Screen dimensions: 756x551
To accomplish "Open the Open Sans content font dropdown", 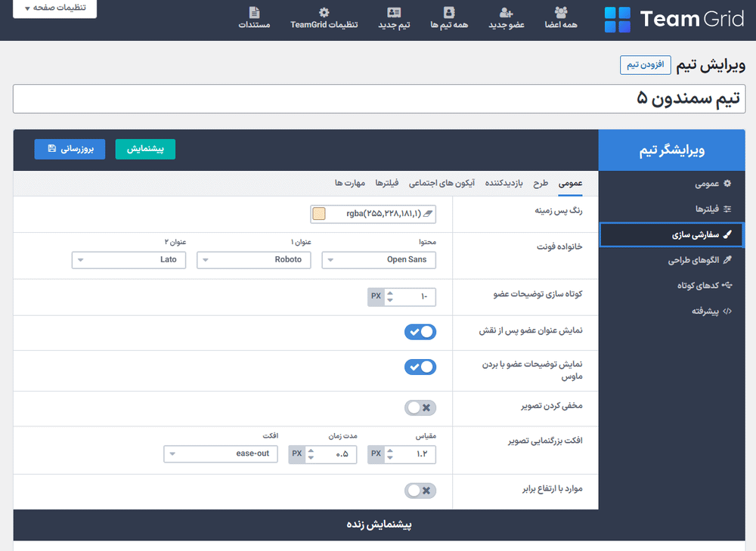I will click(x=379, y=260).
